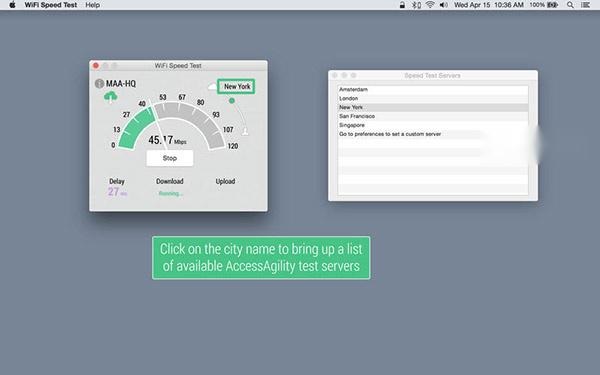This screenshot has width=600, height=375.
Task: Select Amsterdam in Speed Test Servers
Action: (x=433, y=90)
